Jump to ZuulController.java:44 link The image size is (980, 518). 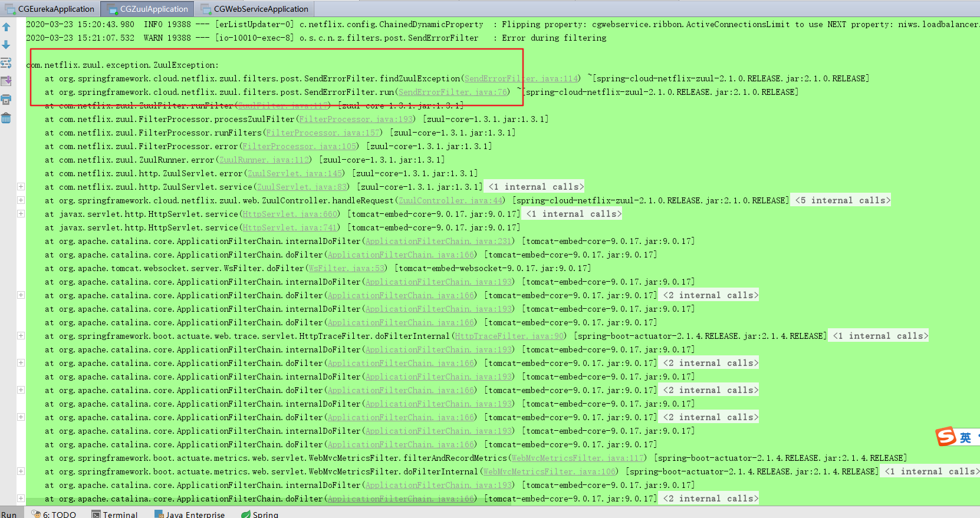[x=451, y=200]
